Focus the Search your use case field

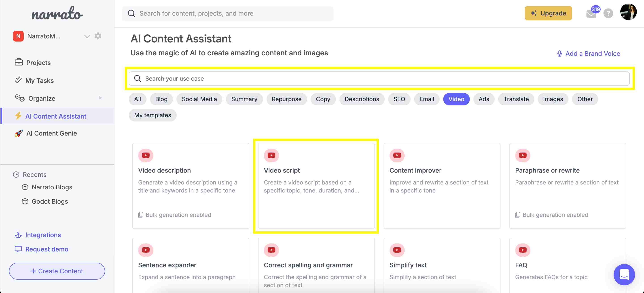click(x=379, y=79)
